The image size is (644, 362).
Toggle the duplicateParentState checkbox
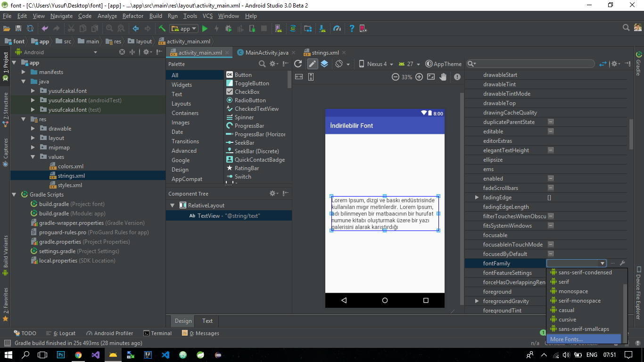[551, 122]
